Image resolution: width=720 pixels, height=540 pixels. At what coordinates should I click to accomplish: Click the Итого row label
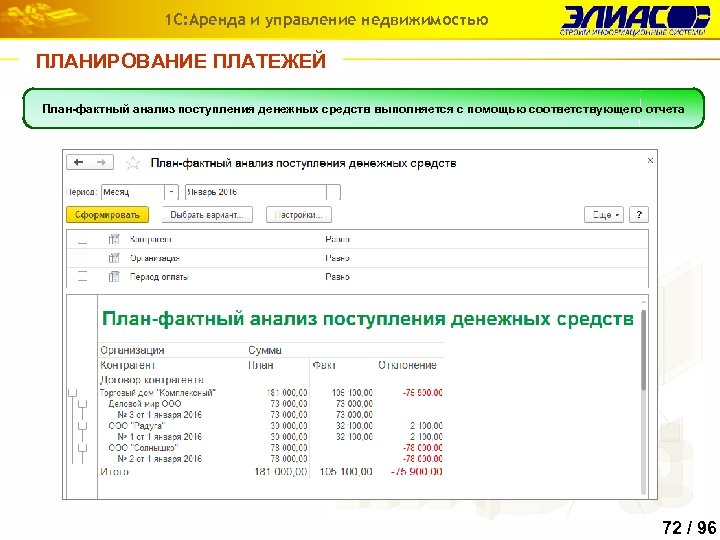point(114,472)
